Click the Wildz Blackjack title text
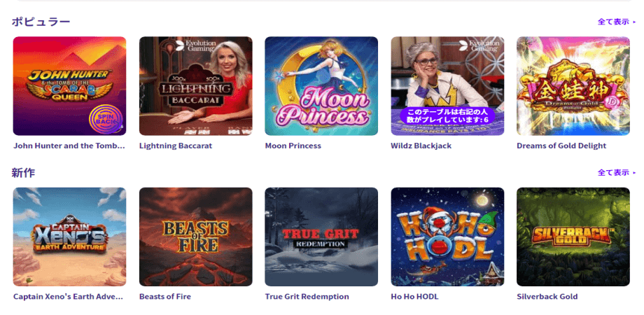Image resolution: width=644 pixels, height=315 pixels. (x=421, y=146)
